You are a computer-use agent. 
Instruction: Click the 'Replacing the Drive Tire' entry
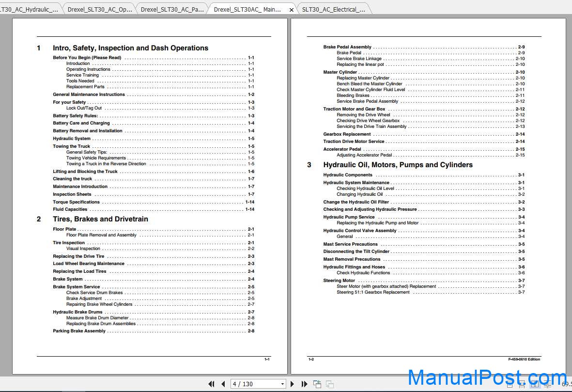click(x=154, y=256)
